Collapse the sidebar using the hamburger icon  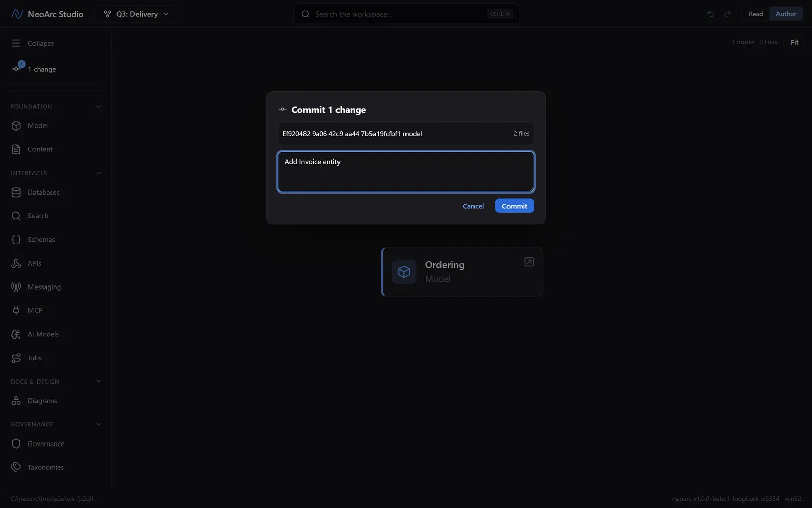[x=16, y=43]
